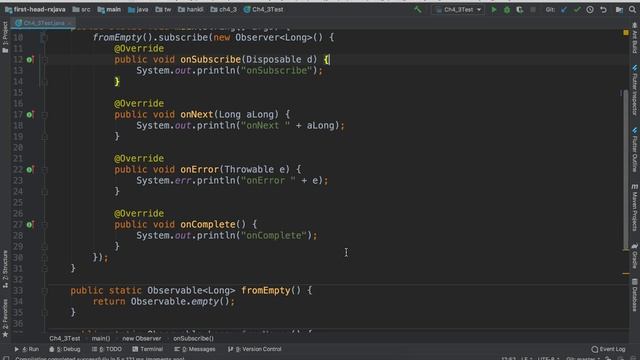Viewport: 640px width, 360px height.
Task: Commit changes with the green Git checkmark
Action: tap(577, 9)
